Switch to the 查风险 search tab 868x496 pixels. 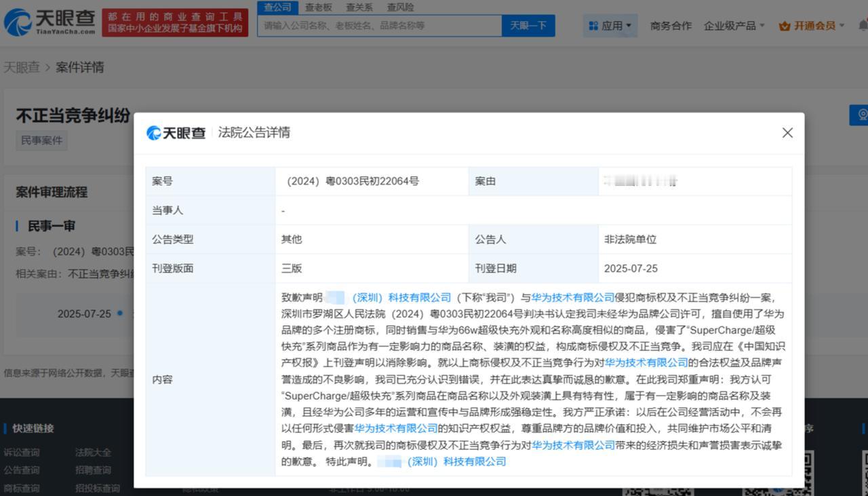click(x=400, y=7)
